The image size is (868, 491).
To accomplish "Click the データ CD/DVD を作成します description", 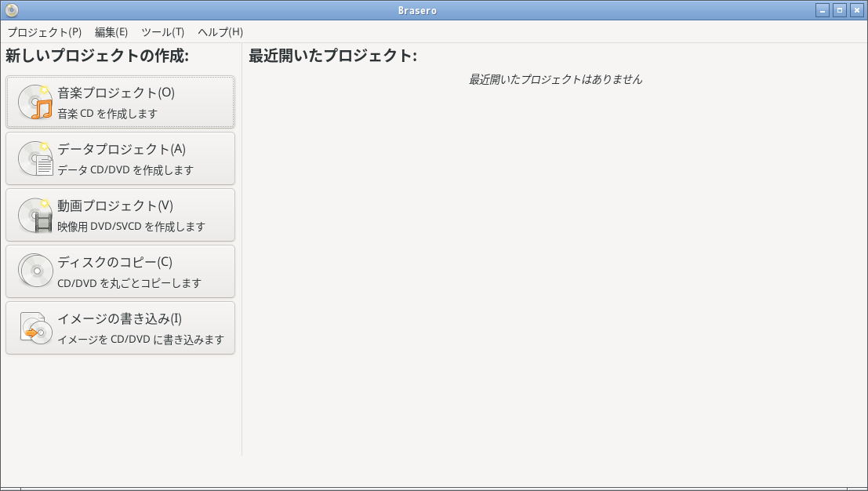I will 125,170.
